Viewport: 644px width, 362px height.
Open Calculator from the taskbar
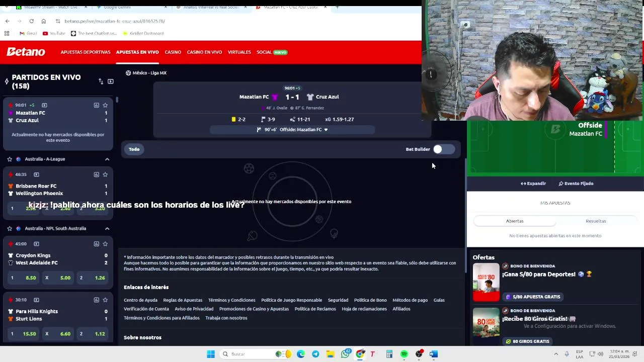pyautogui.click(x=389, y=354)
